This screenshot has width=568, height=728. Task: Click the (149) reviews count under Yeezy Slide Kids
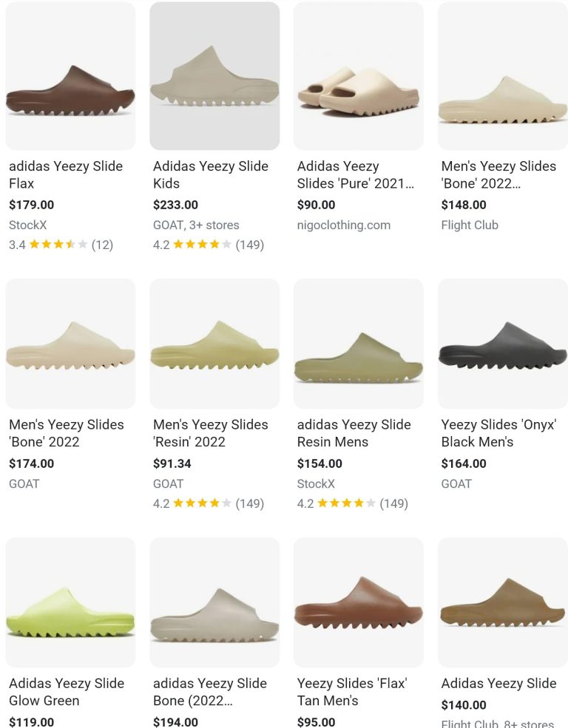[253, 245]
